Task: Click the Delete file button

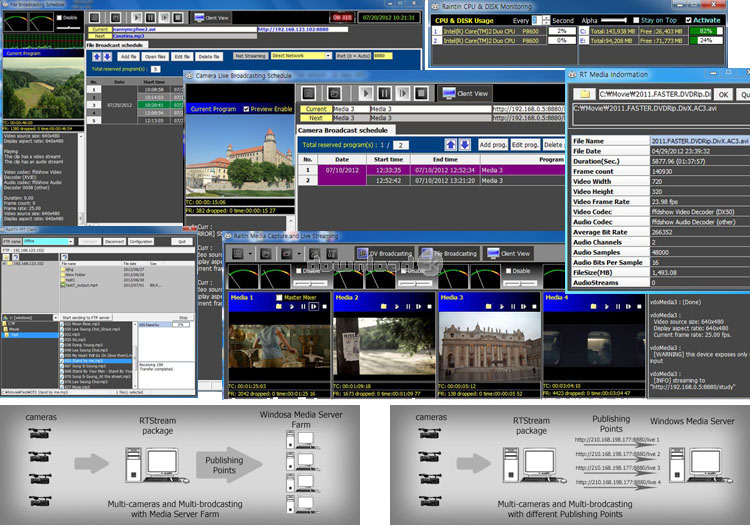Action: [x=209, y=56]
